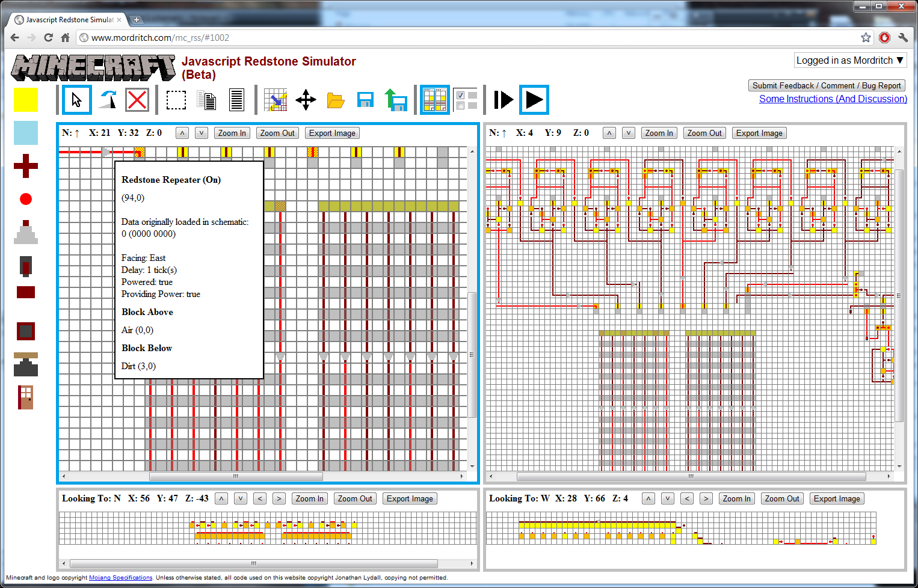This screenshot has height=588, width=918.
Task: Click Submit Feedback / Comment / Bug Report
Action: click(827, 85)
